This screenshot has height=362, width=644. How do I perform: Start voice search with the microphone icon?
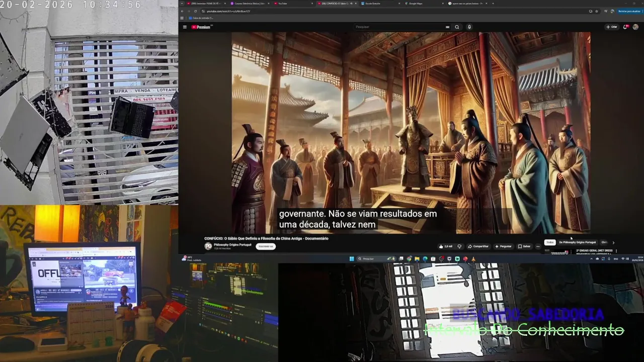[469, 27]
